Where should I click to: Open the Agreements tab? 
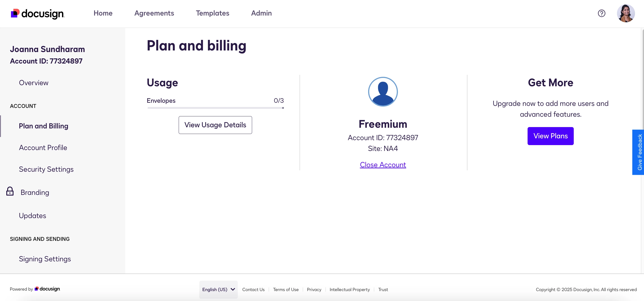(x=154, y=13)
